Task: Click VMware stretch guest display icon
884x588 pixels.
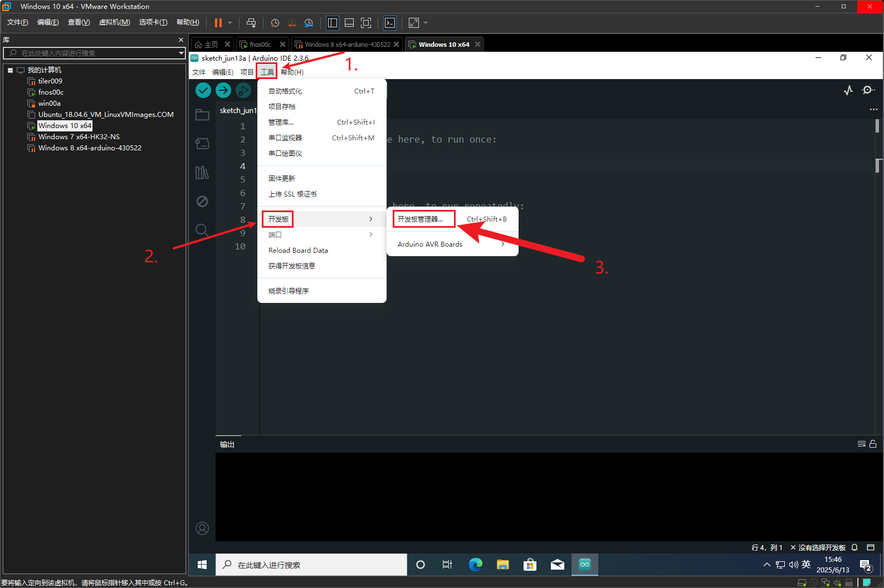Action: [414, 23]
